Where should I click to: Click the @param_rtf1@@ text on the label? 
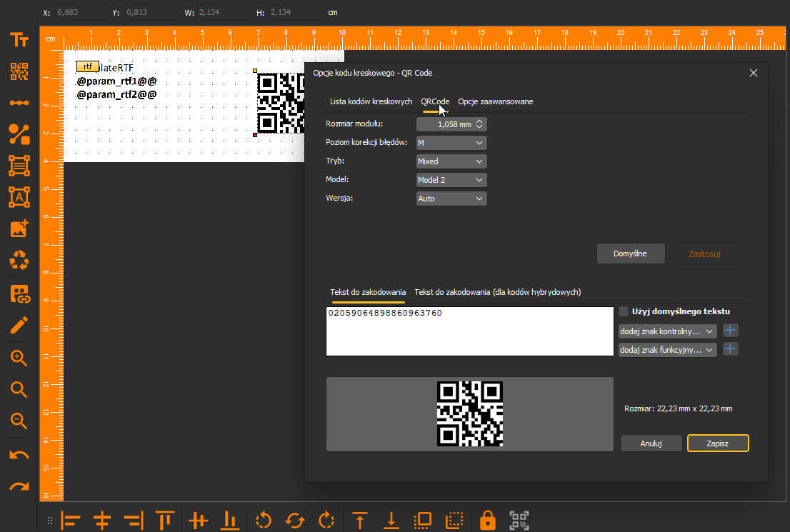[x=116, y=81]
